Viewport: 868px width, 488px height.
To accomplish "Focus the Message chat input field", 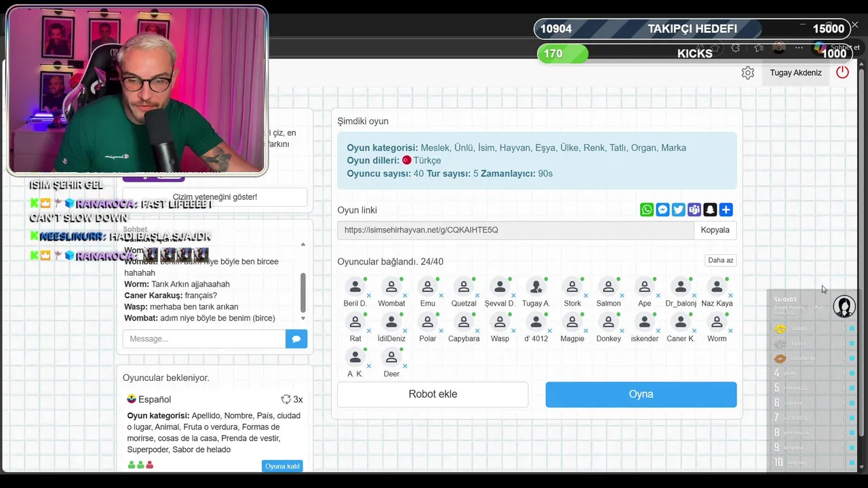I will coord(204,339).
